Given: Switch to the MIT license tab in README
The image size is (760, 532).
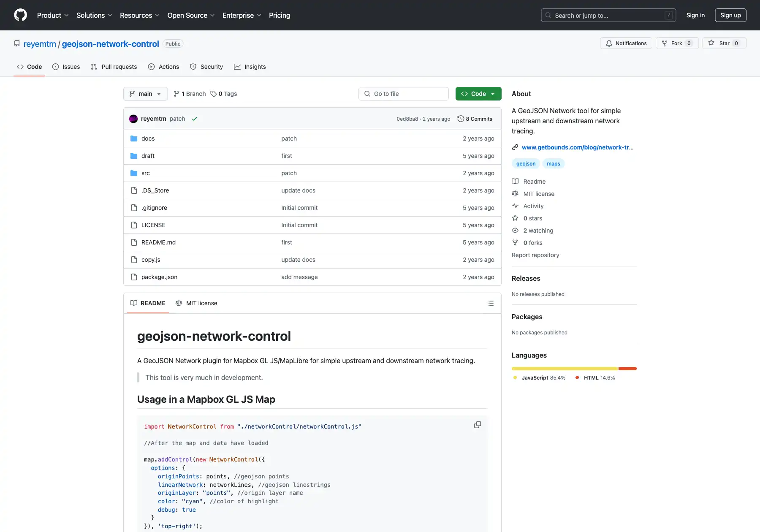Looking at the screenshot, I should tap(196, 303).
